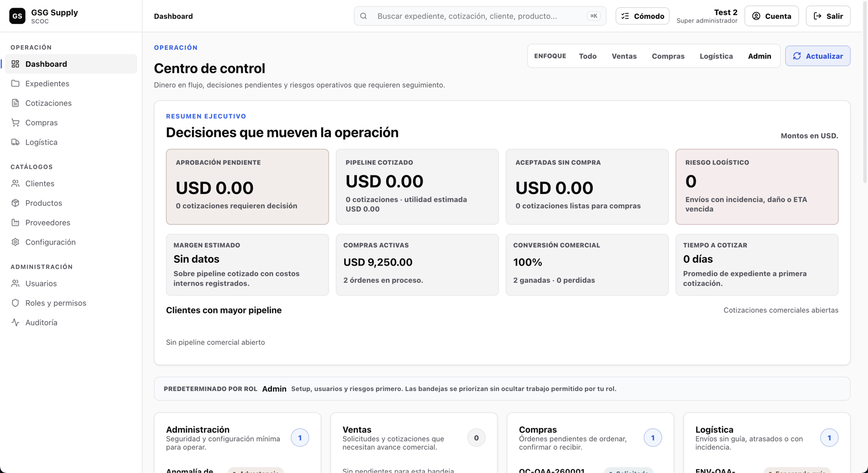Open the Riesgo logístico card
This screenshot has height=473, width=868.
(x=757, y=187)
